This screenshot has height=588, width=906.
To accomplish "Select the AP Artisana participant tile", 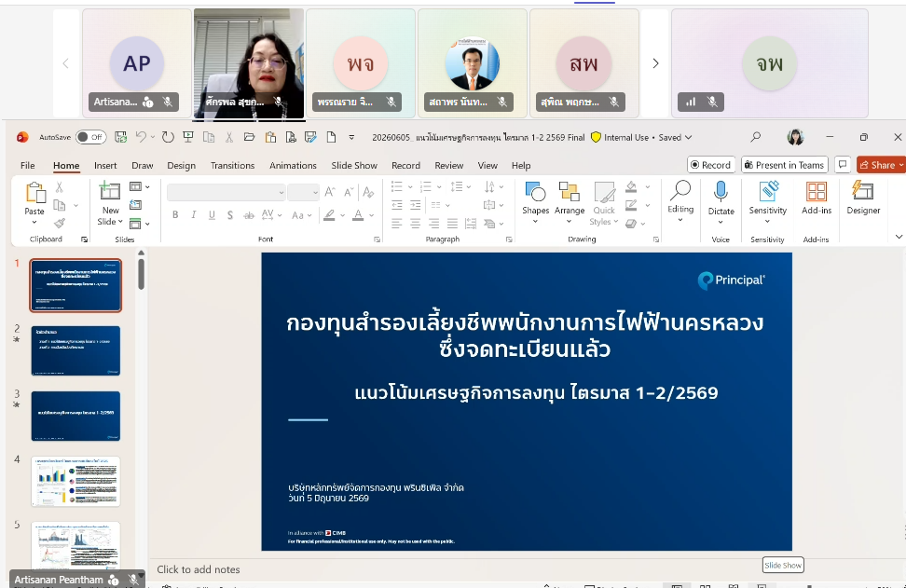I will click(136, 62).
